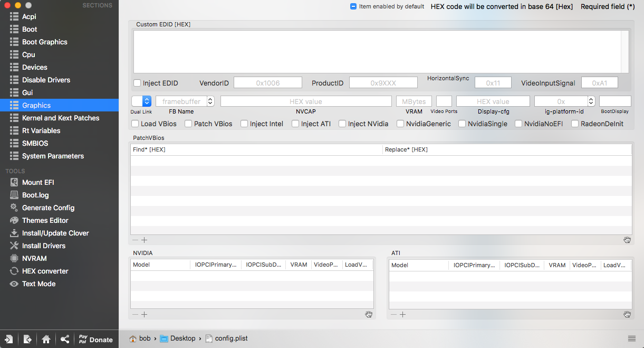644x348 pixels.
Task: Click the Rt Variables list icon
Action: [14, 130]
